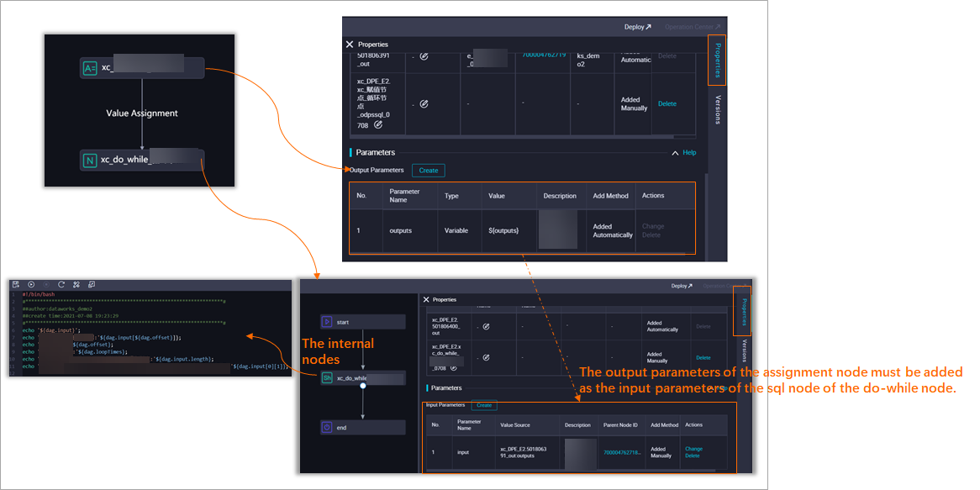Image resolution: width=980 pixels, height=490 pixels.
Task: Click Deploy in the lower panel header
Action: [x=682, y=286]
